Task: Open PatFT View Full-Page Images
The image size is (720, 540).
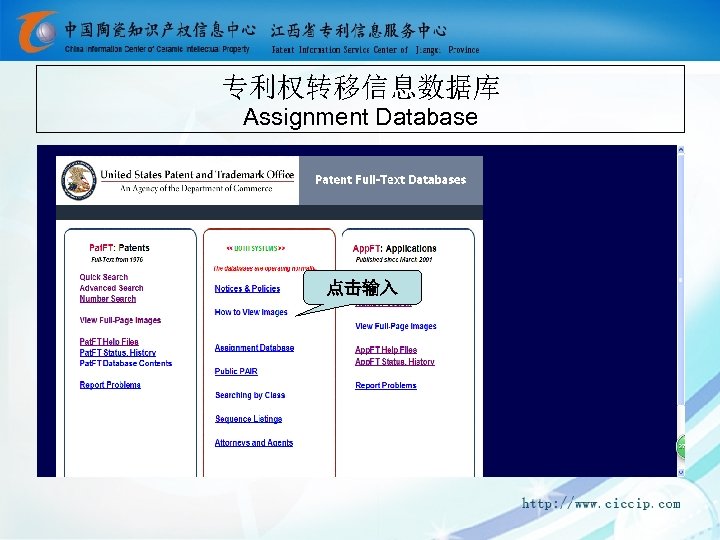Action: tap(120, 320)
